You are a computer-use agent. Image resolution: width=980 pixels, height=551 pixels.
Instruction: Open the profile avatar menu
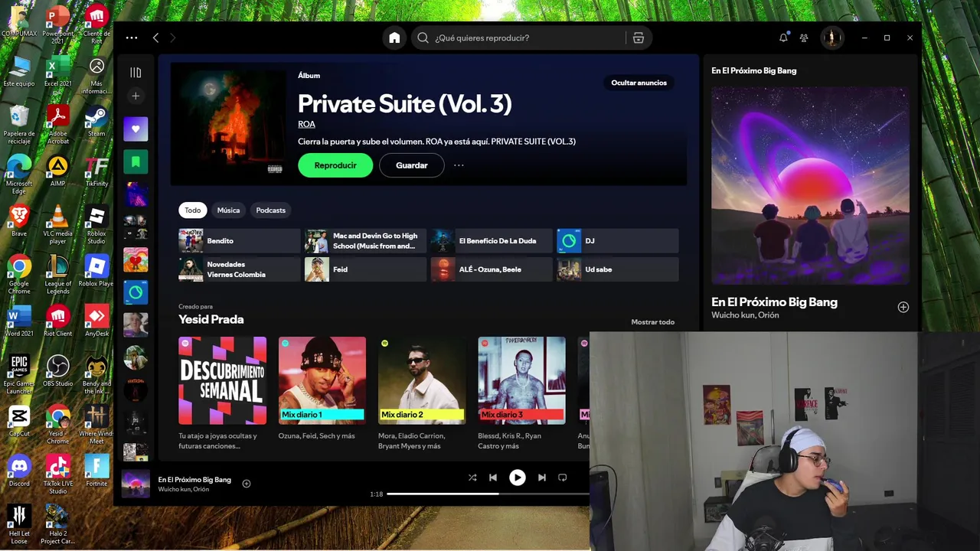click(831, 37)
